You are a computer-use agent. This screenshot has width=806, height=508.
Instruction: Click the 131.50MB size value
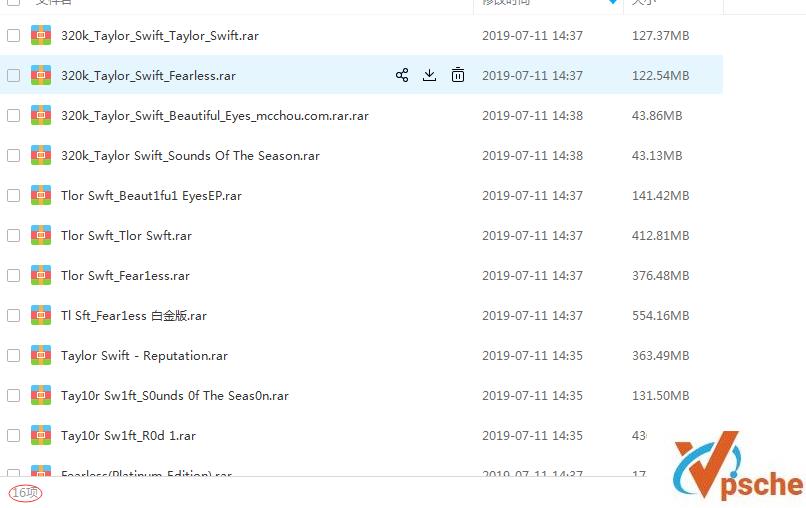tap(660, 395)
